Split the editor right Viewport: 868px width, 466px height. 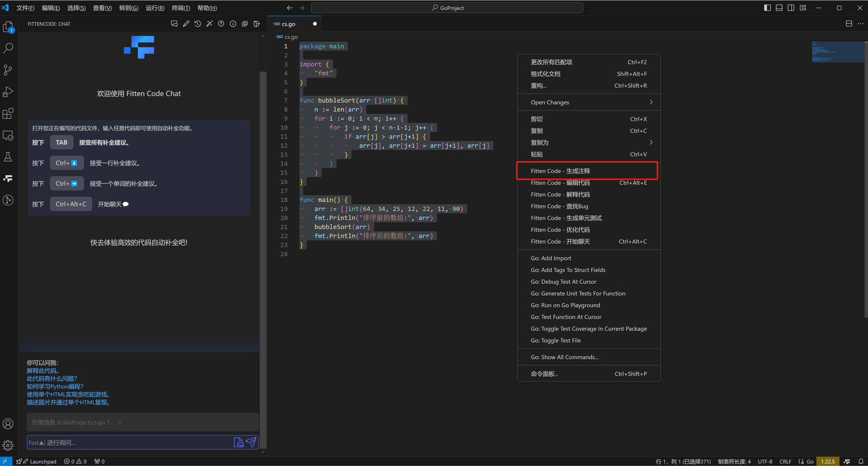tap(849, 24)
